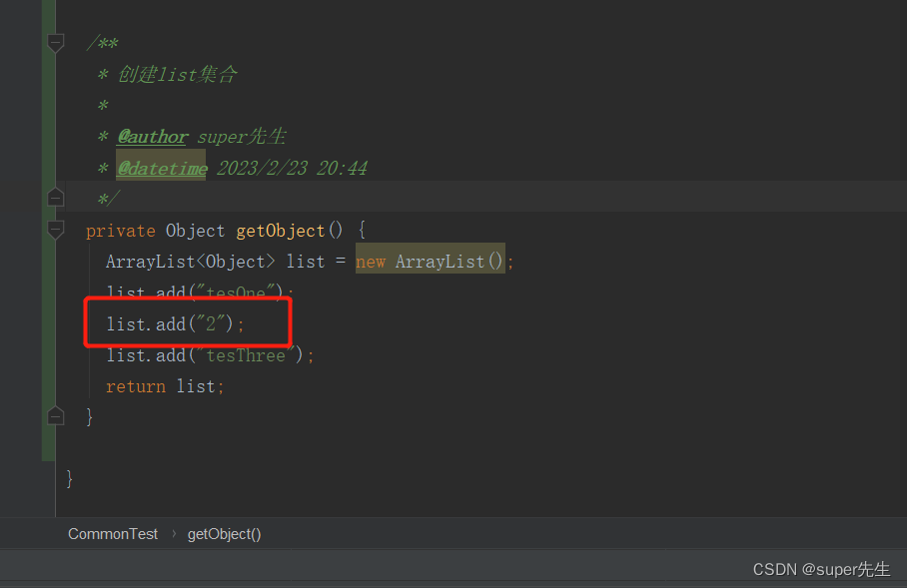Click the ArrayList<Object> type declaration

click(x=190, y=262)
